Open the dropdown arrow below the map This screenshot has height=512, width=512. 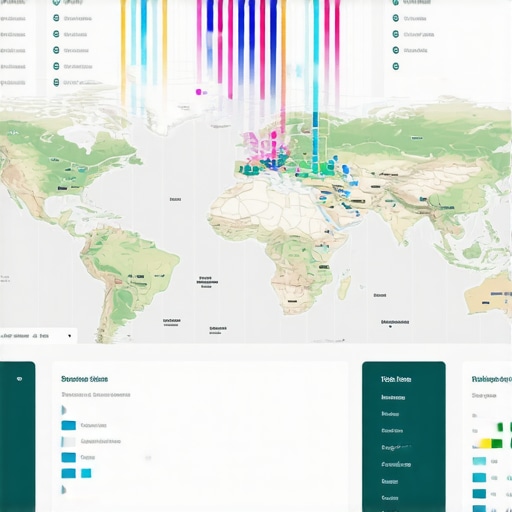(x=69, y=336)
